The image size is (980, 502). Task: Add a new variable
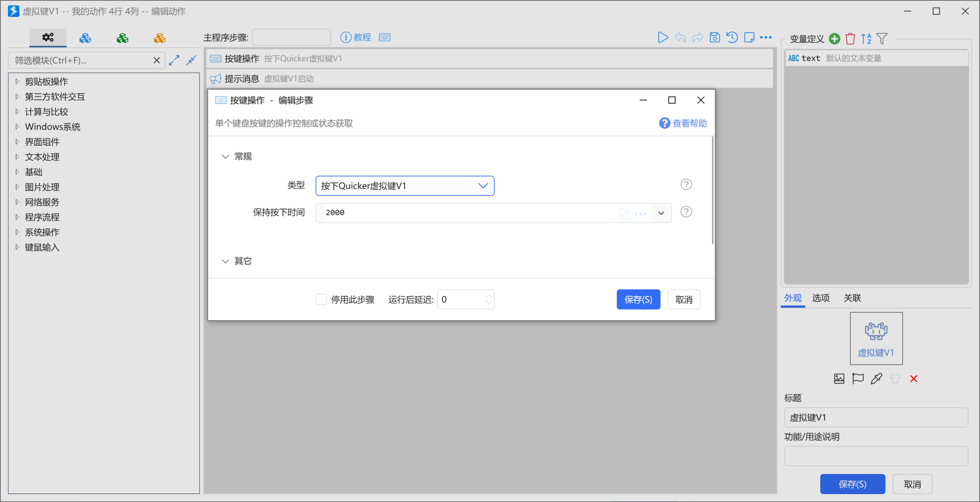click(x=835, y=38)
